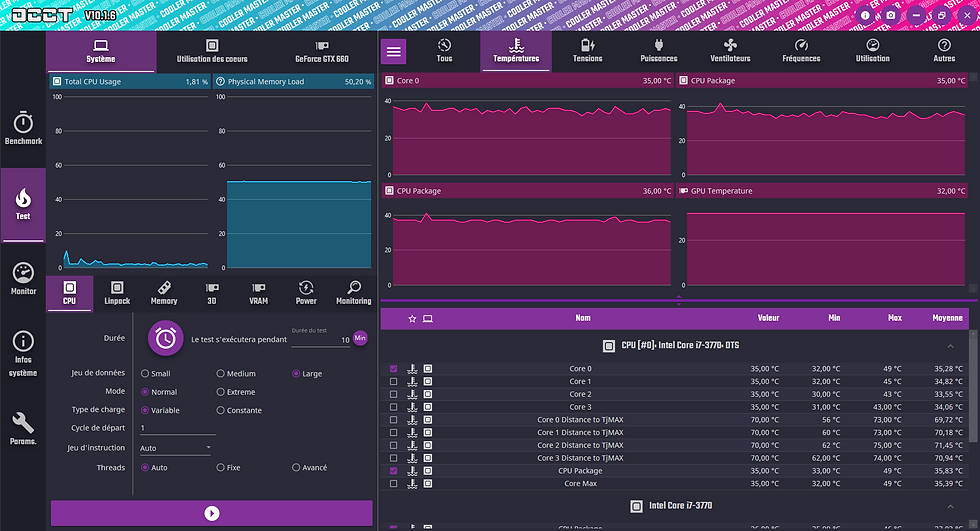Open Jeu d'instruction Auto dropdown

tap(176, 448)
